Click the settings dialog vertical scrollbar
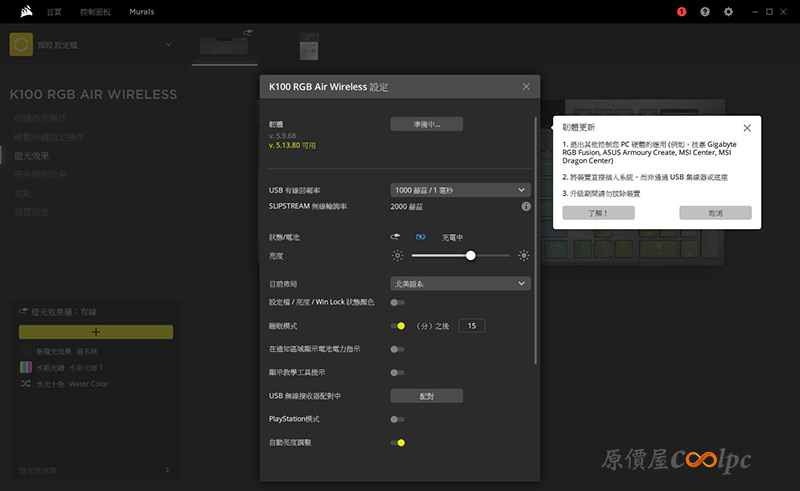Viewport: 800px width, 491px height. 535,240
